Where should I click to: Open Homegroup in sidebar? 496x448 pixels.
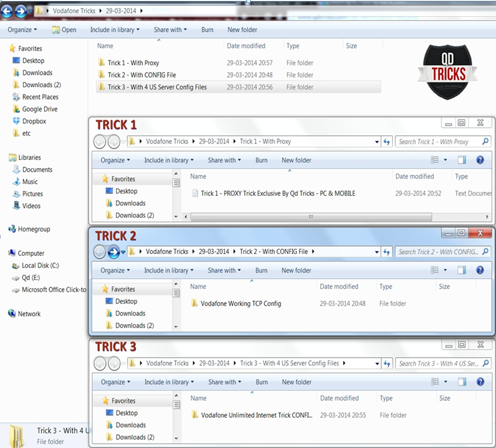[30, 229]
